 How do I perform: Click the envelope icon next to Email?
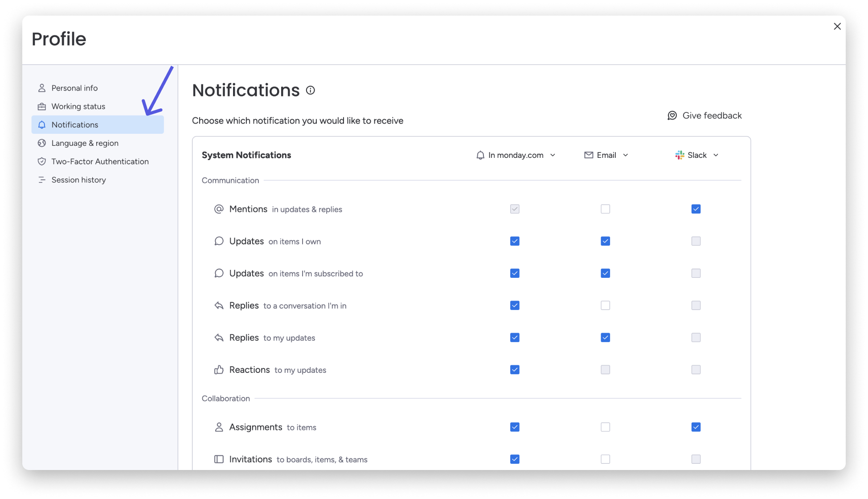pos(589,155)
